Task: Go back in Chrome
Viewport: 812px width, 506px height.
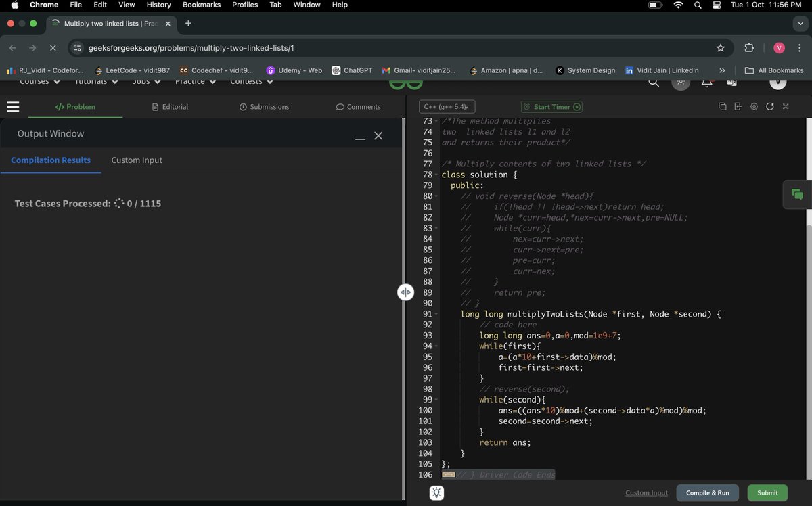Action: 12,48
